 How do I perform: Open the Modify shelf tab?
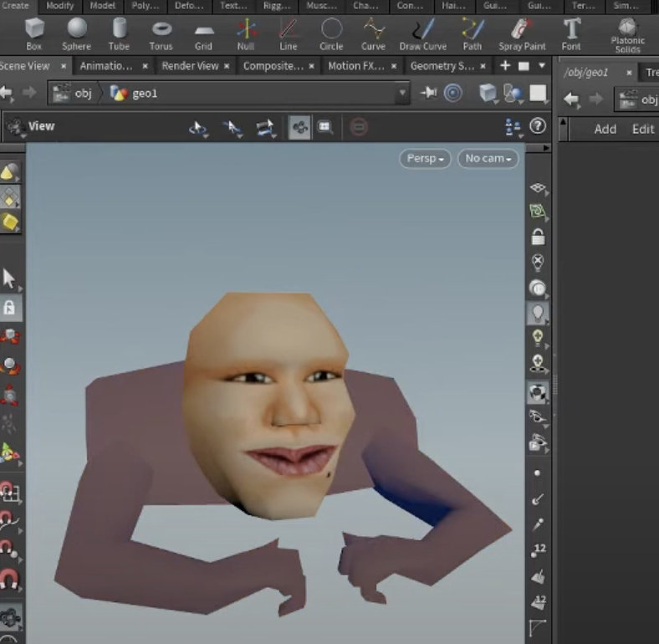[59, 6]
